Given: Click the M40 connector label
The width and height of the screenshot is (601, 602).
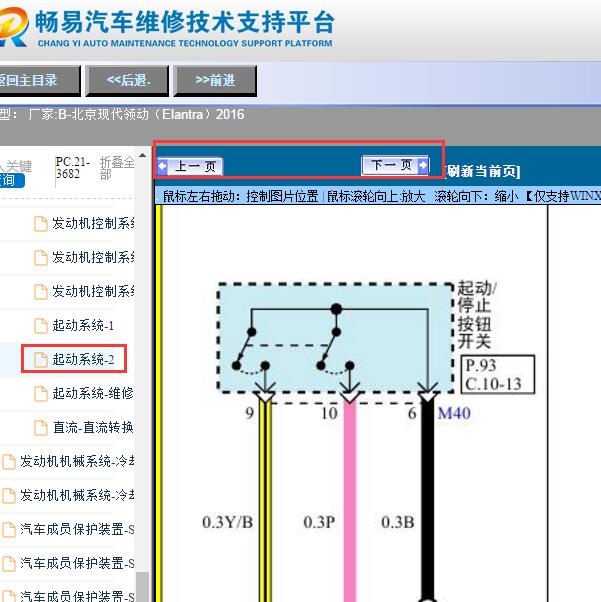Looking at the screenshot, I should pyautogui.click(x=454, y=413).
